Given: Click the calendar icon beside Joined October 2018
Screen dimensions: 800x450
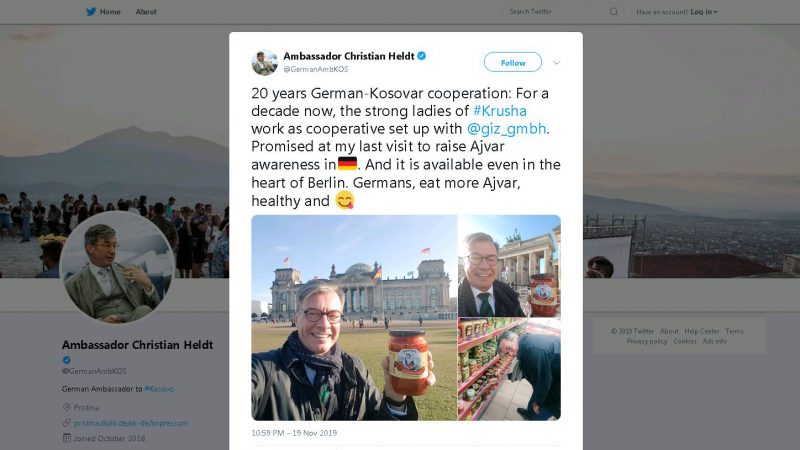Looking at the screenshot, I should tap(66, 438).
